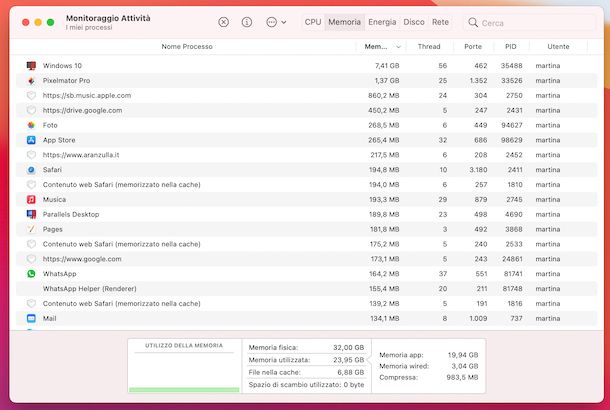Screen dimensions: 610x410
Task: Open the process info inspector icon
Action: (x=246, y=21)
